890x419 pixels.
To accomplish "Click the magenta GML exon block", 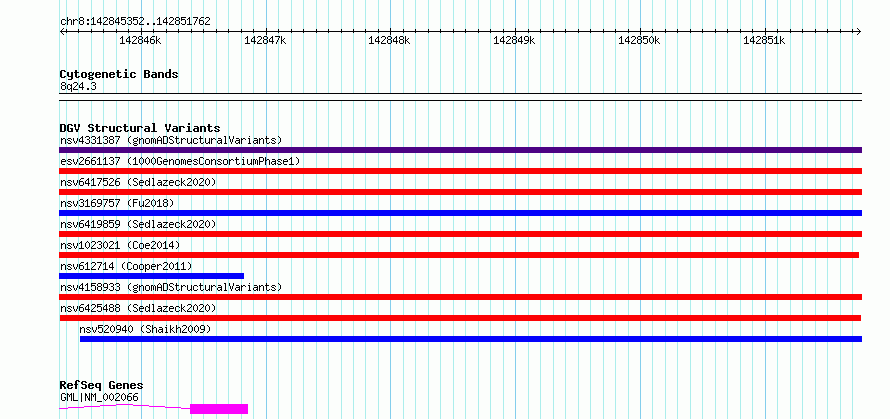I will (x=219, y=409).
